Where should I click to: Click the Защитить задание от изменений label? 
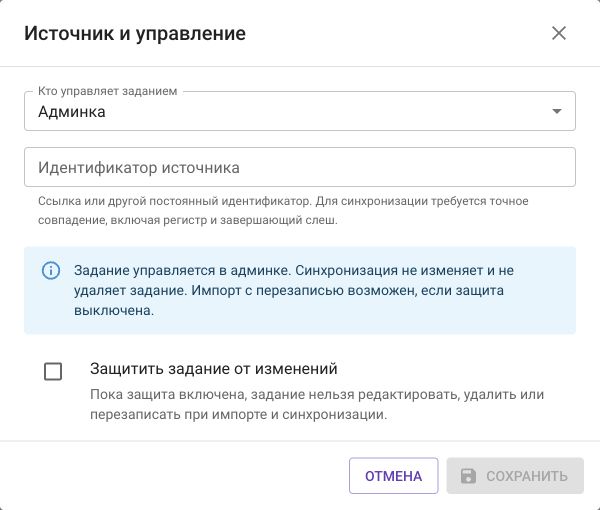pos(214,369)
